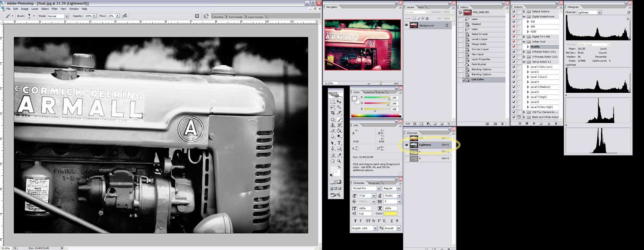Refresh the Histogram with the refresh icon
The width and height of the screenshot is (644, 250).
pyautogui.click(x=629, y=12)
